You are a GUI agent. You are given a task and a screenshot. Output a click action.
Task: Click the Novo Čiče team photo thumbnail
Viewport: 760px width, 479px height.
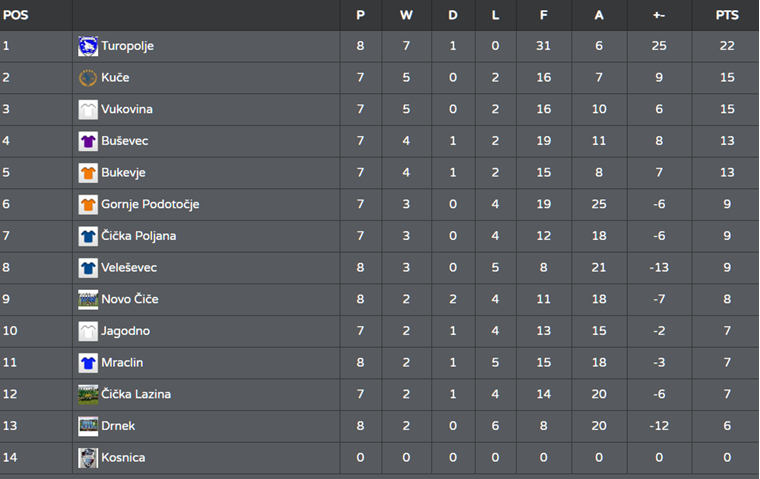tap(88, 299)
